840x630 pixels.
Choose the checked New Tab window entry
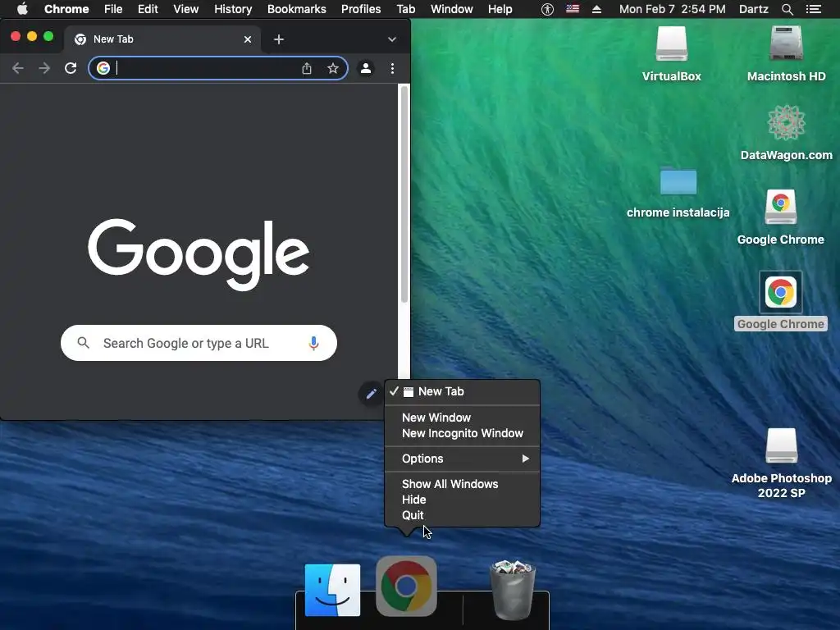[x=462, y=391]
